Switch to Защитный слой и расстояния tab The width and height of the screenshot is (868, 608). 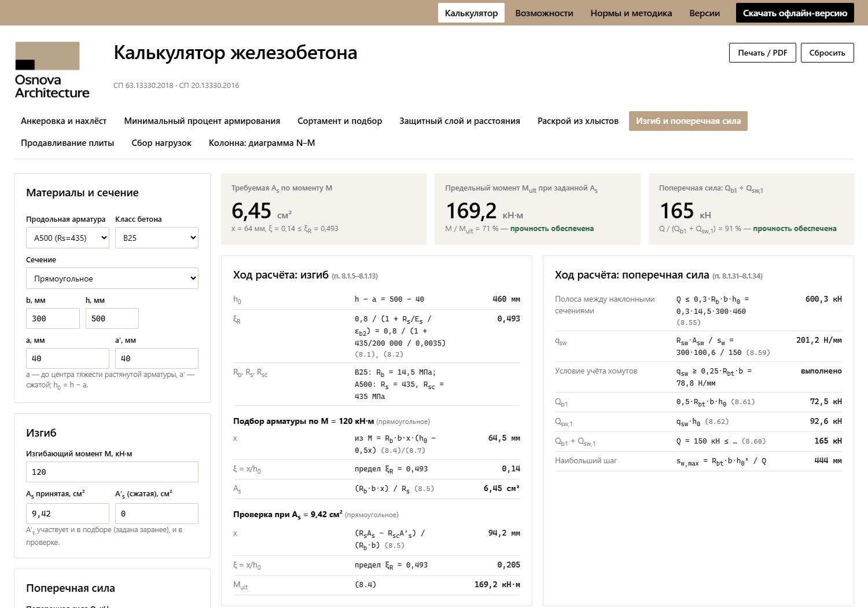point(459,121)
